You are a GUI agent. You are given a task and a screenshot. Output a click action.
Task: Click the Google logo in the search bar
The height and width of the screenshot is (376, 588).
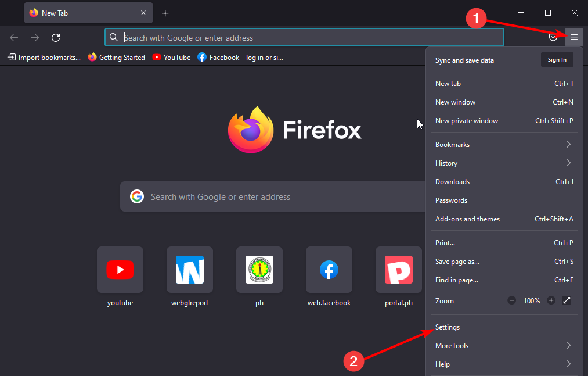click(137, 196)
